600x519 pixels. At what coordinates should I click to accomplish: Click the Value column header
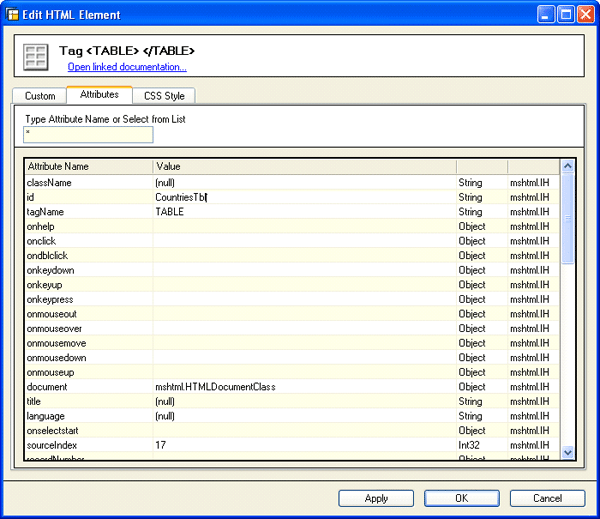tap(304, 166)
